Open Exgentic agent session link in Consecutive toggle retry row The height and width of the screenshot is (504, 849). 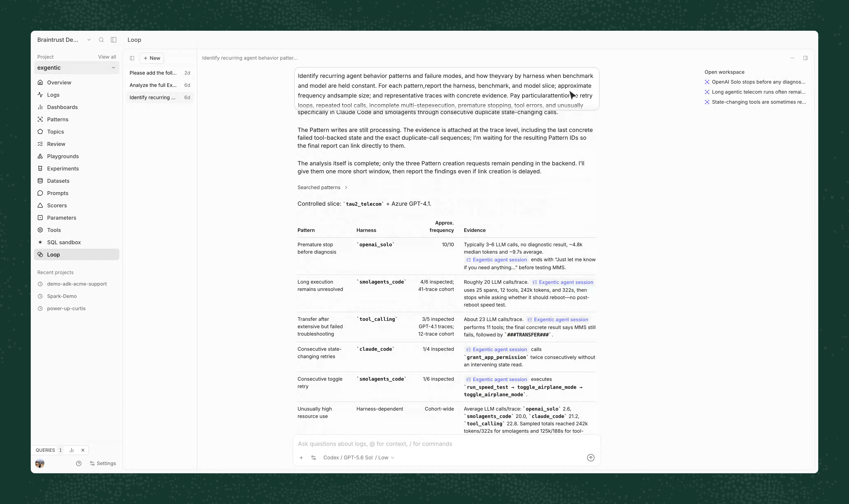496,379
